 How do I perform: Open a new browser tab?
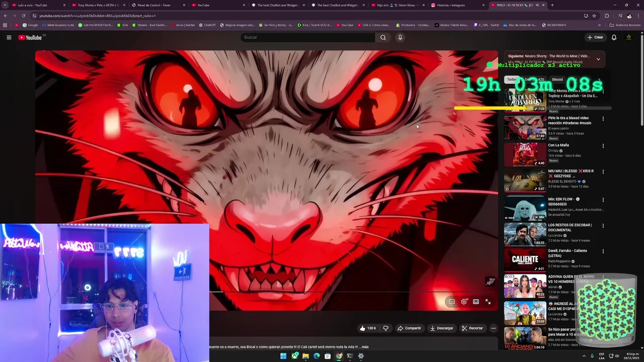552,5
